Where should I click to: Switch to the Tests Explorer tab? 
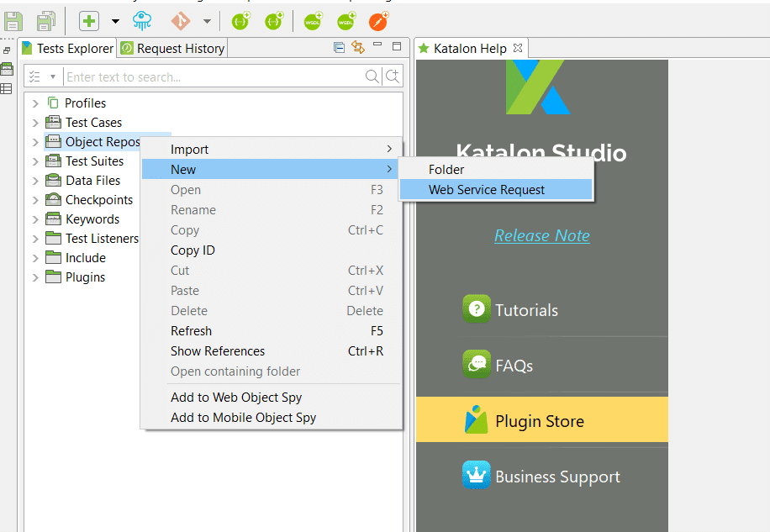click(68, 48)
